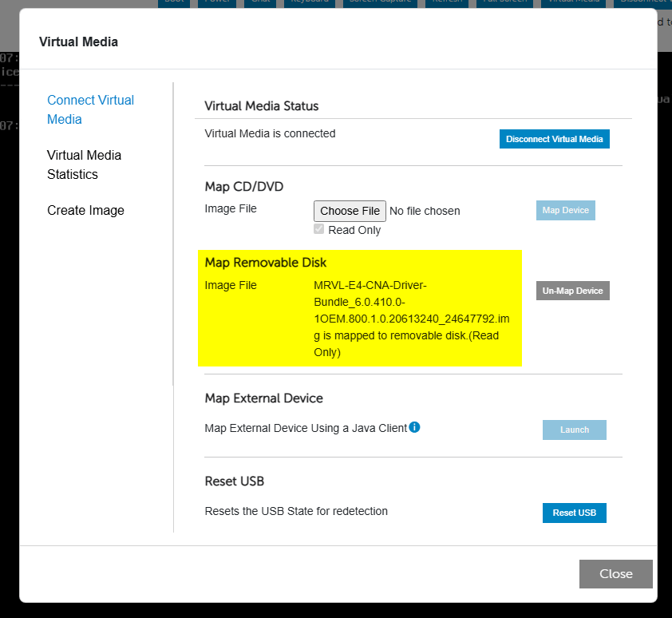This screenshot has width=672, height=618.
Task: Click Map Device for CD/DVD
Action: [565, 210]
